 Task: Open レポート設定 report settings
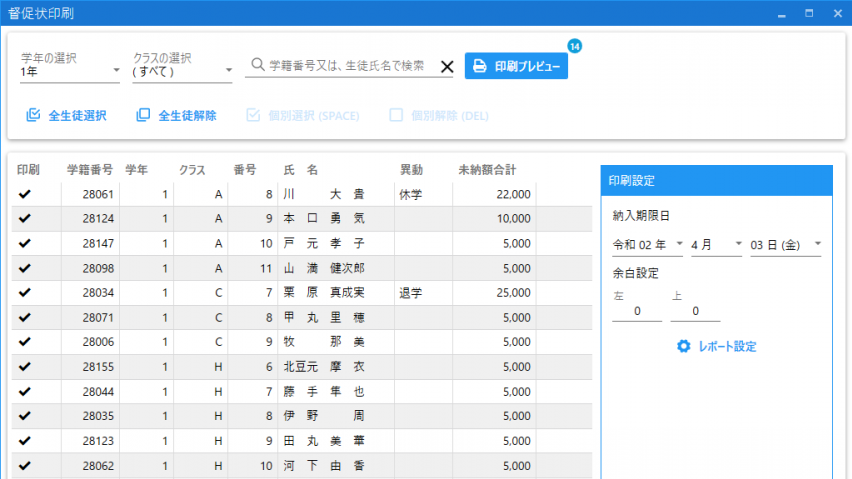tap(727, 346)
